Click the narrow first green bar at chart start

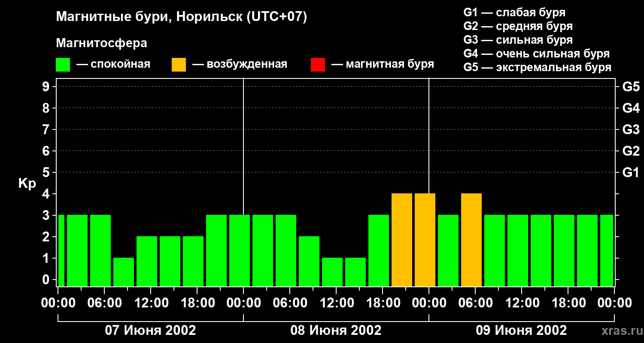(61, 250)
